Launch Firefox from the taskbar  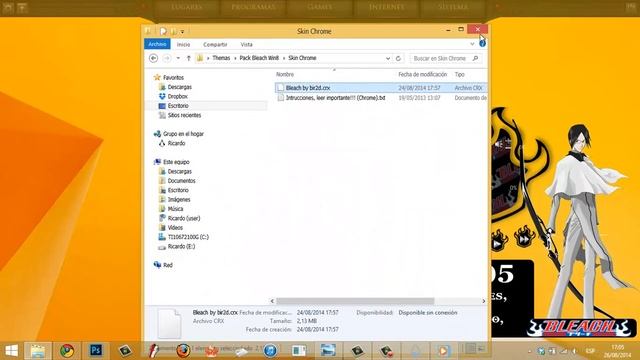(183, 350)
